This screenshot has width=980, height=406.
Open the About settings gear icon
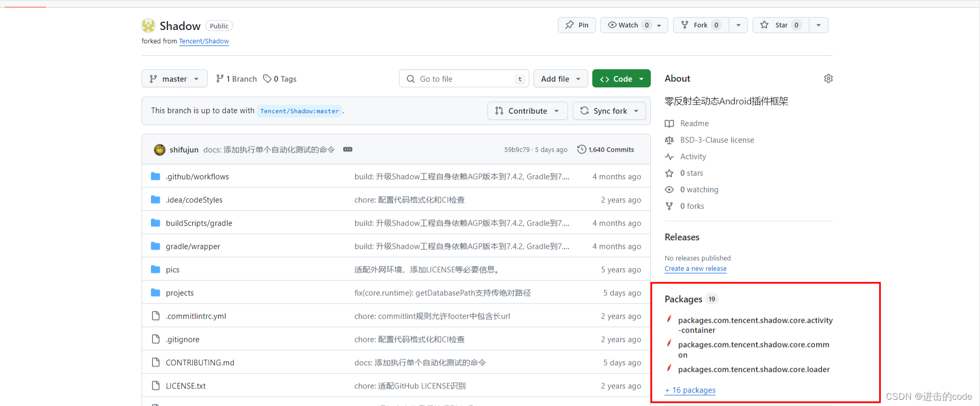pos(828,79)
